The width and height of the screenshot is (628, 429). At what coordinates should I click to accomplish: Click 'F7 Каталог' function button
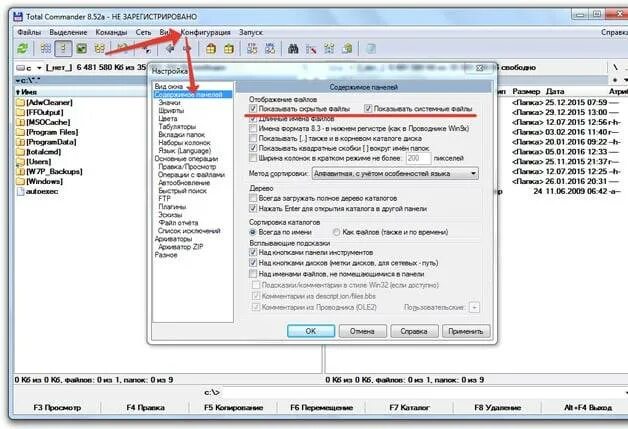tap(409, 407)
